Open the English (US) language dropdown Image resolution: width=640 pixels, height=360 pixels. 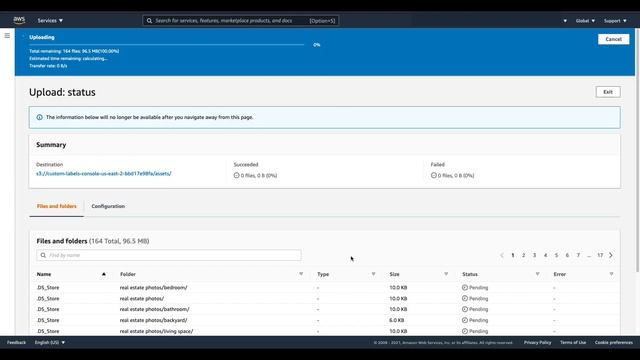click(x=50, y=342)
